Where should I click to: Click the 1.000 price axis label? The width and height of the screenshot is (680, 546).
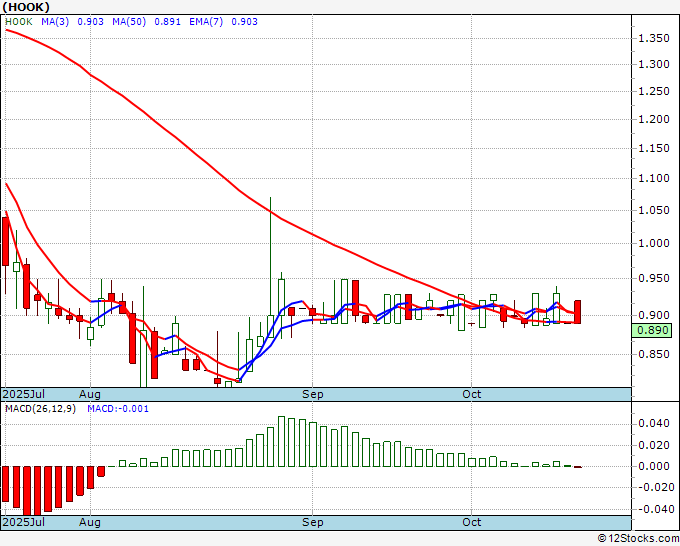click(654, 242)
